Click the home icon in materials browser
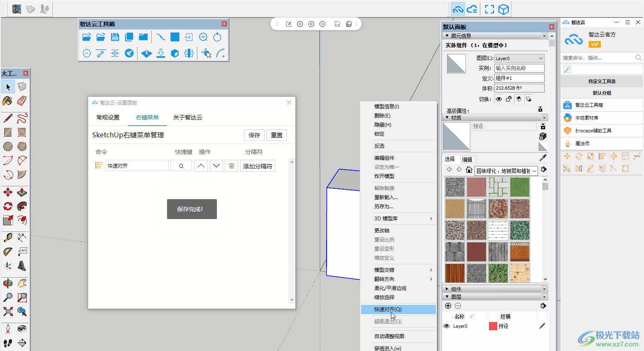This screenshot has height=351, width=644. (469, 170)
